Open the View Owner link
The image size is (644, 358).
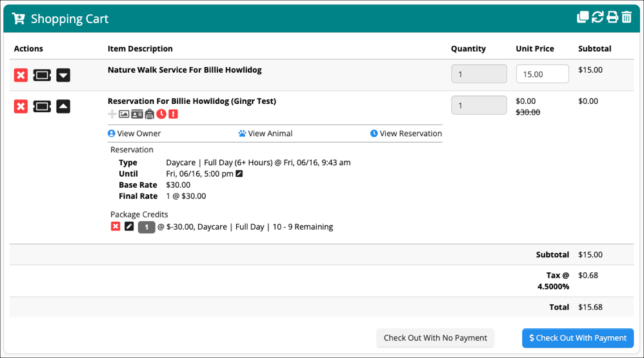(134, 134)
